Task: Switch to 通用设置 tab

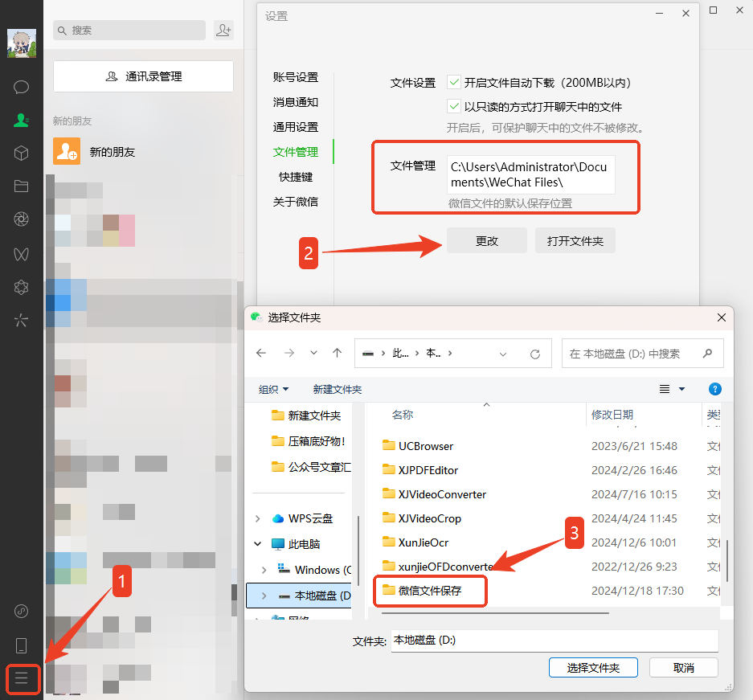Action: 296,127
